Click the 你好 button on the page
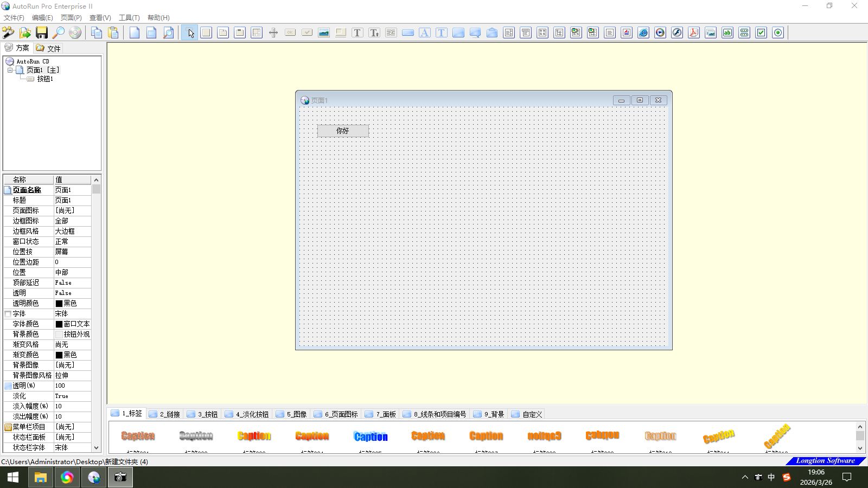Viewport: 868px width, 488px height. (343, 131)
